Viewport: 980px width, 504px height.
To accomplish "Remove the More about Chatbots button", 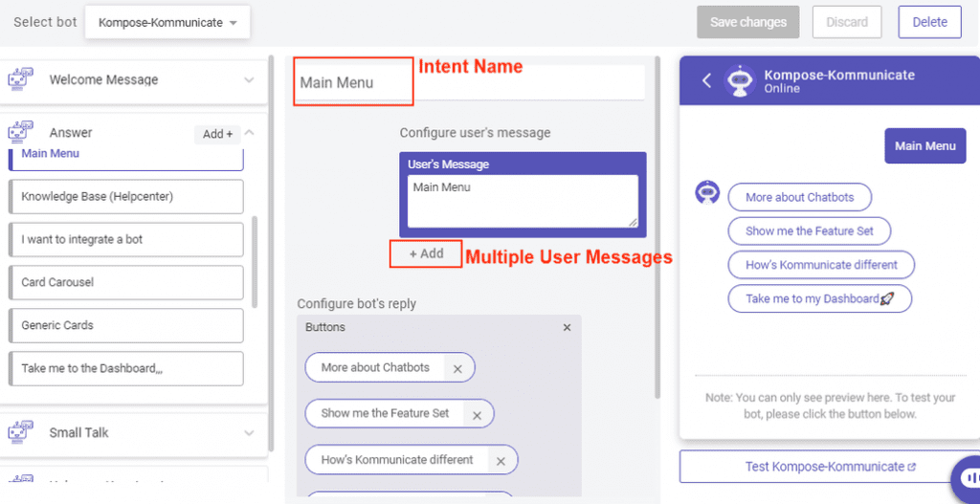I will coord(457,368).
